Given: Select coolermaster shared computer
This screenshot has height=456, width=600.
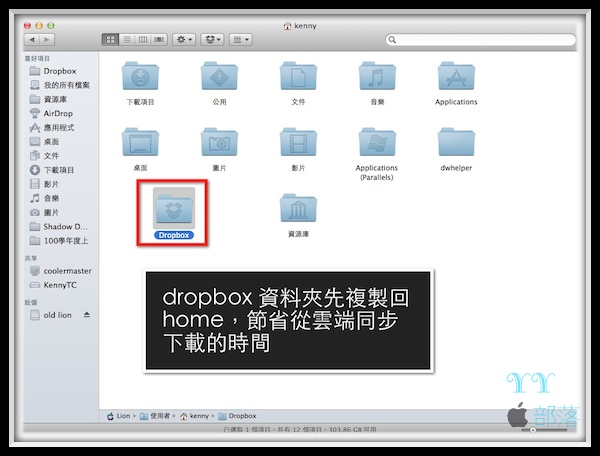Looking at the screenshot, I should click(x=60, y=271).
